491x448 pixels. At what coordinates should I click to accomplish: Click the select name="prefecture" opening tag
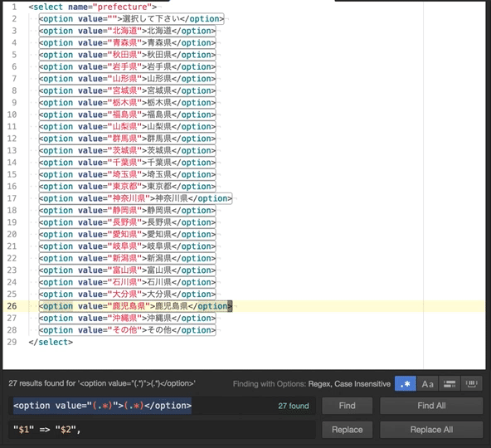[93, 7]
